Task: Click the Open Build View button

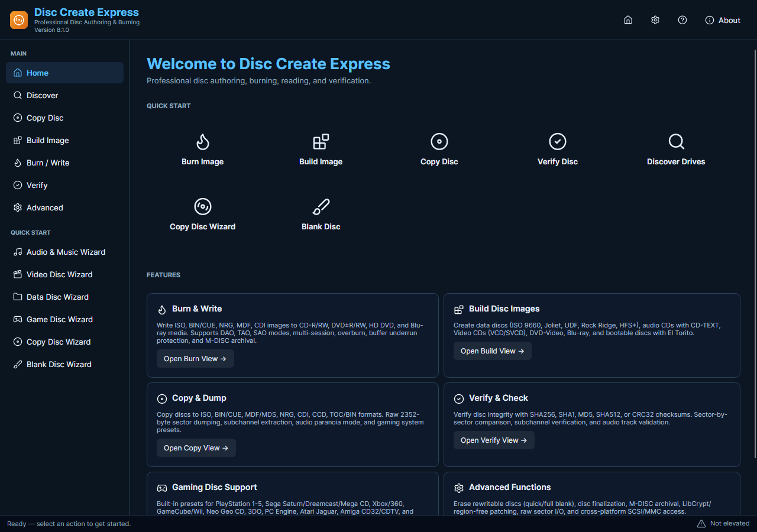Action: tap(493, 351)
